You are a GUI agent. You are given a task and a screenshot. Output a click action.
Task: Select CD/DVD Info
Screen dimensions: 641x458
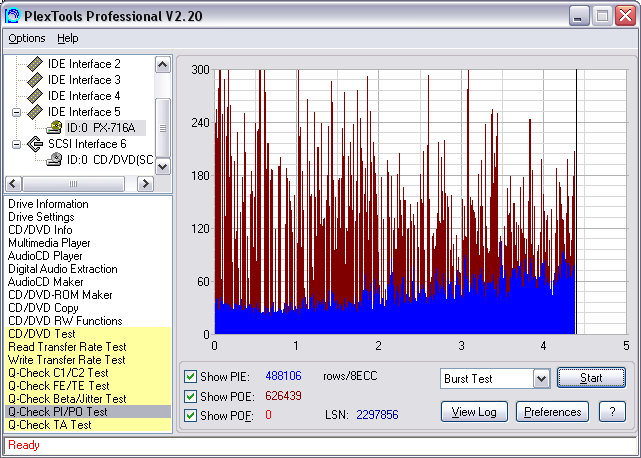tap(40, 230)
